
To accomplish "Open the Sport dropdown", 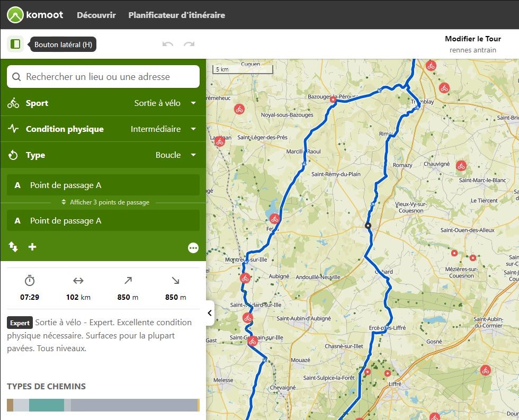I will click(164, 103).
